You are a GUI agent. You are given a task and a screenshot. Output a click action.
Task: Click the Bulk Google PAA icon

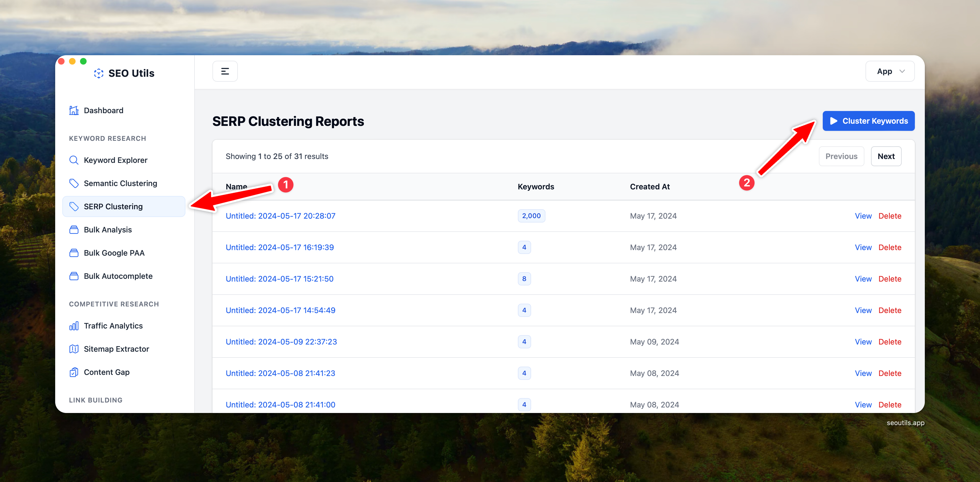pos(74,253)
